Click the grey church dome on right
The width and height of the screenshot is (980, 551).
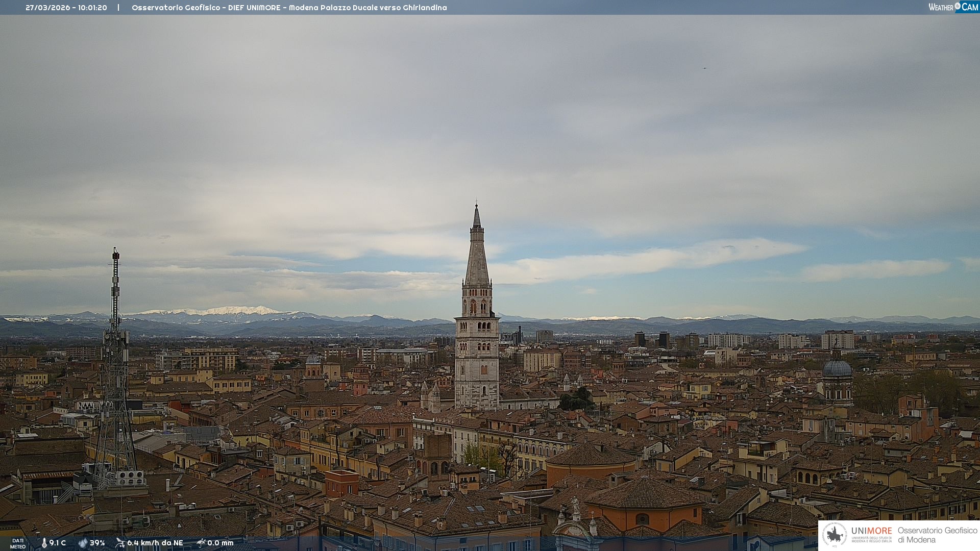point(837,369)
